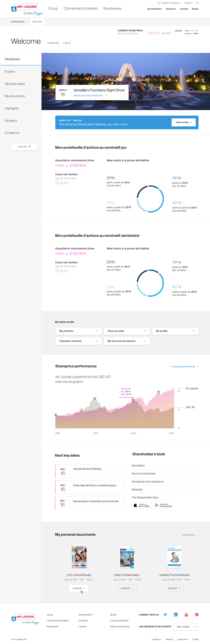210x644 pixels.
Task: Click the search magnifier icon in header
Action: tap(197, 3)
